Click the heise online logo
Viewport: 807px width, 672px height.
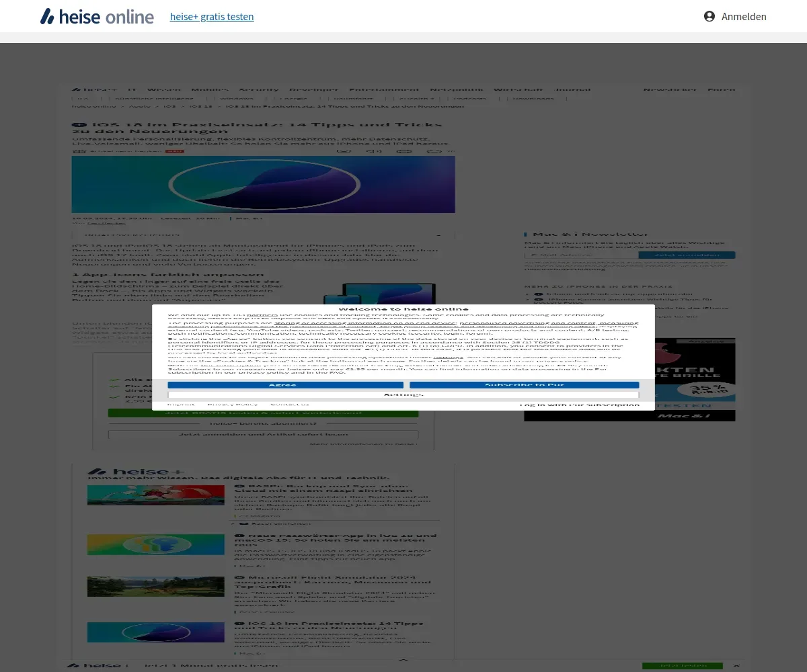97,16
